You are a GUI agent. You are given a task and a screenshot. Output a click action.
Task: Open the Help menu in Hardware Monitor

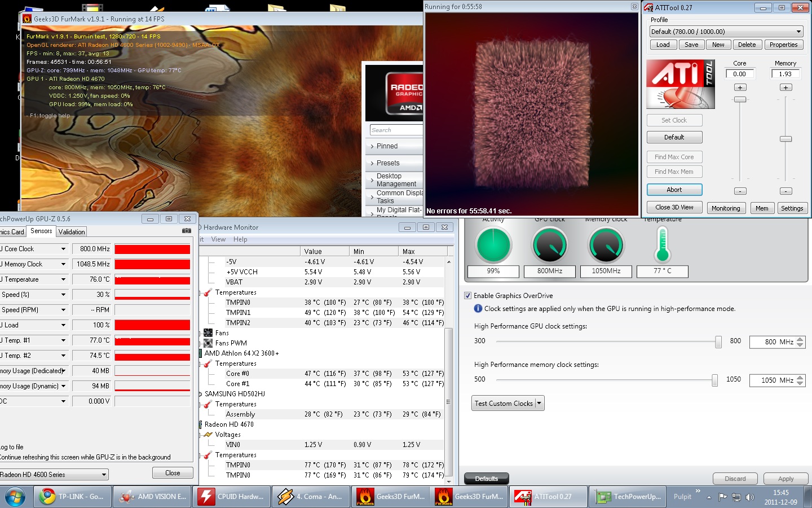pos(240,239)
